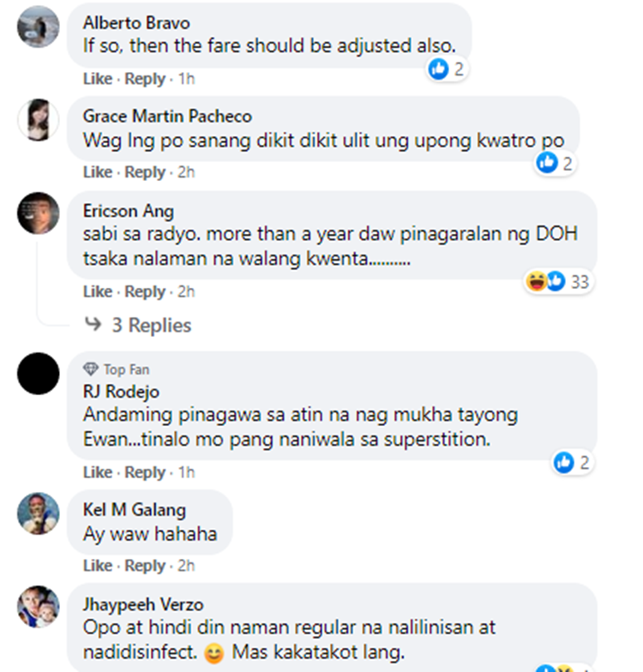Open Grace Martin Pacheco's avatar
This screenshot has width=643, height=672.
pos(38,120)
